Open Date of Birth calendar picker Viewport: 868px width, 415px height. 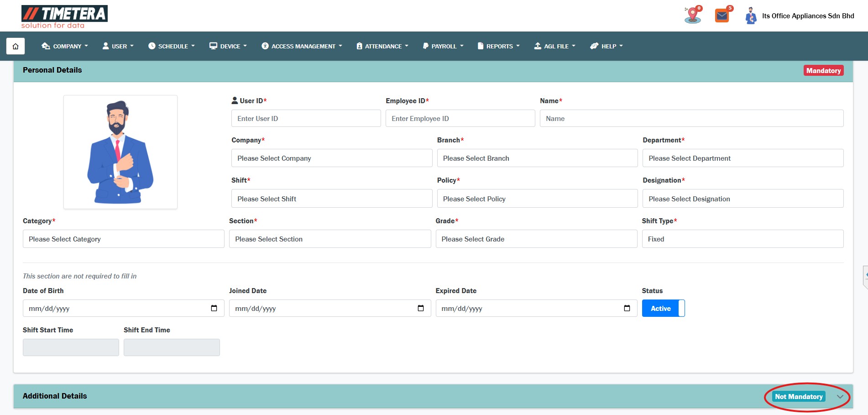coord(214,308)
